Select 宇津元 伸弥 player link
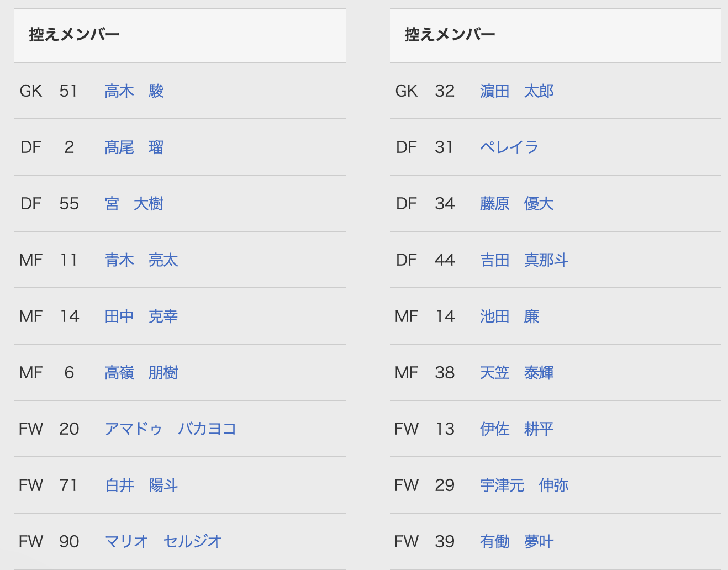This screenshot has width=728, height=570. point(524,485)
